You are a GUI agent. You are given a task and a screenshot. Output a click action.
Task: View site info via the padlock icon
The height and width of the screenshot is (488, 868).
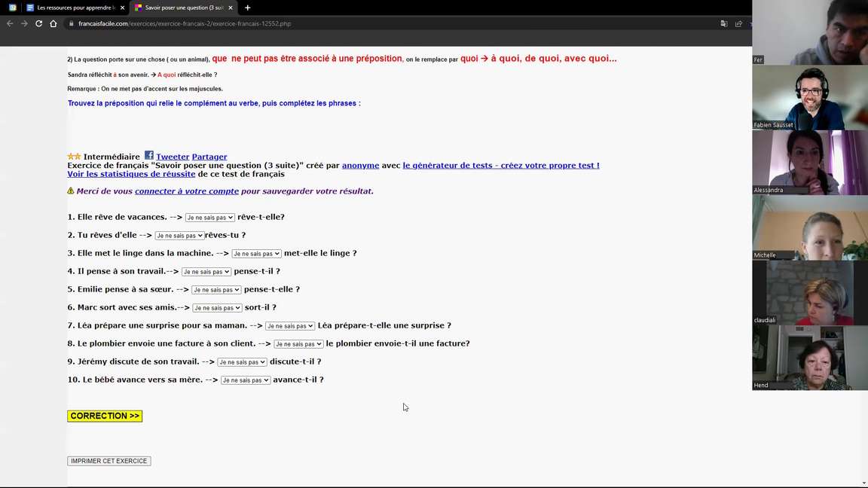coord(72,24)
